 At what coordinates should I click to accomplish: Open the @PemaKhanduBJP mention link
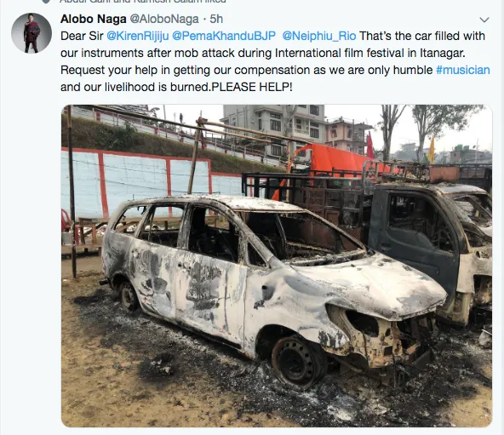click(224, 36)
